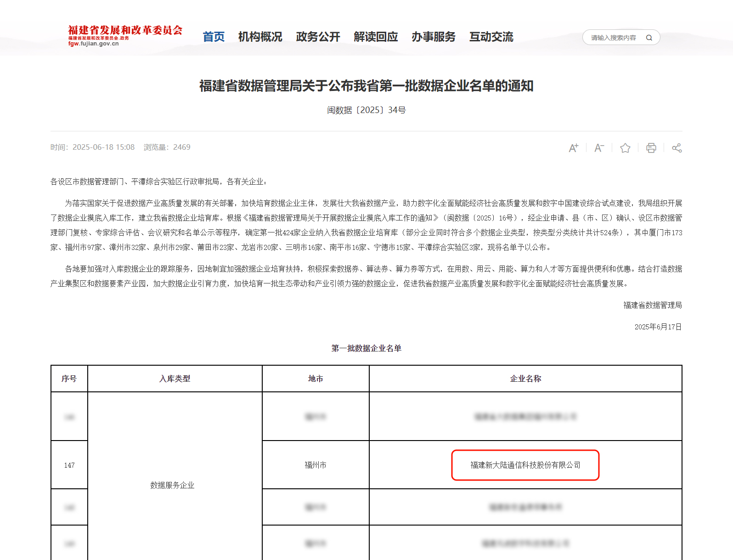
Task: Click the highlighted 福建新大陆通信科技股份有限公司 cell
Action: coord(525,465)
